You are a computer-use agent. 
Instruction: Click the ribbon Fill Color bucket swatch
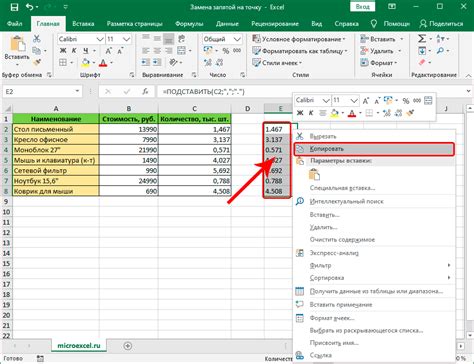[85, 62]
